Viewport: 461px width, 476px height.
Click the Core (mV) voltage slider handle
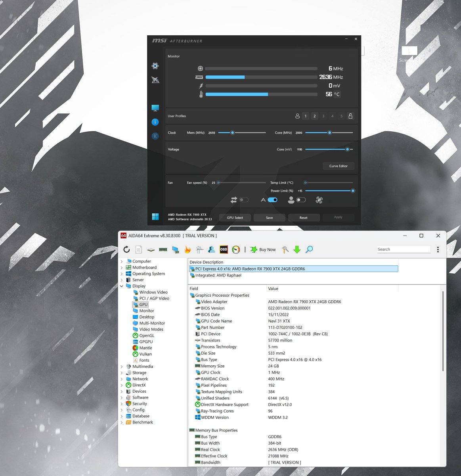coord(347,149)
